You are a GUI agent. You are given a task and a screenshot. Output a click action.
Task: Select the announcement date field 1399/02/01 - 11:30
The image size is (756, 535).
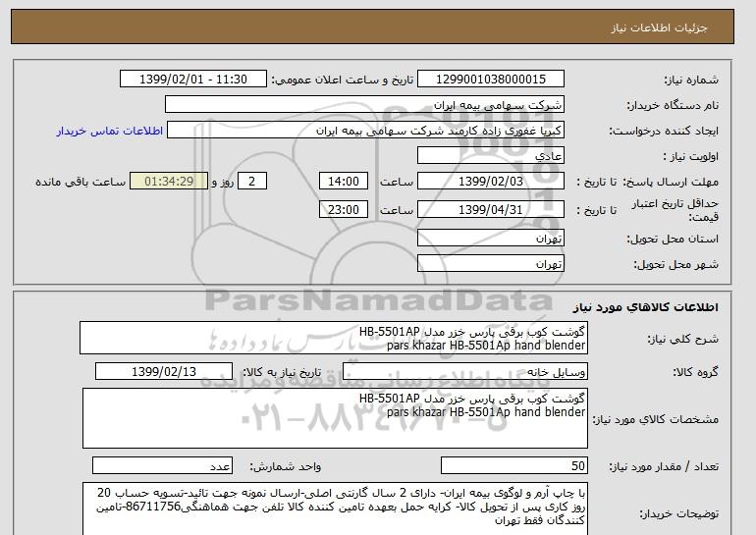coord(192,80)
